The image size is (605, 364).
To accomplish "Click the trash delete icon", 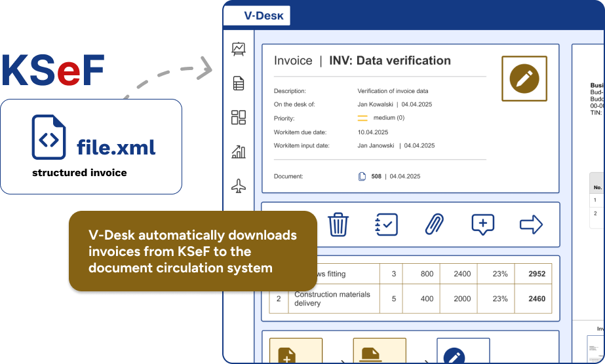I will point(338,224).
